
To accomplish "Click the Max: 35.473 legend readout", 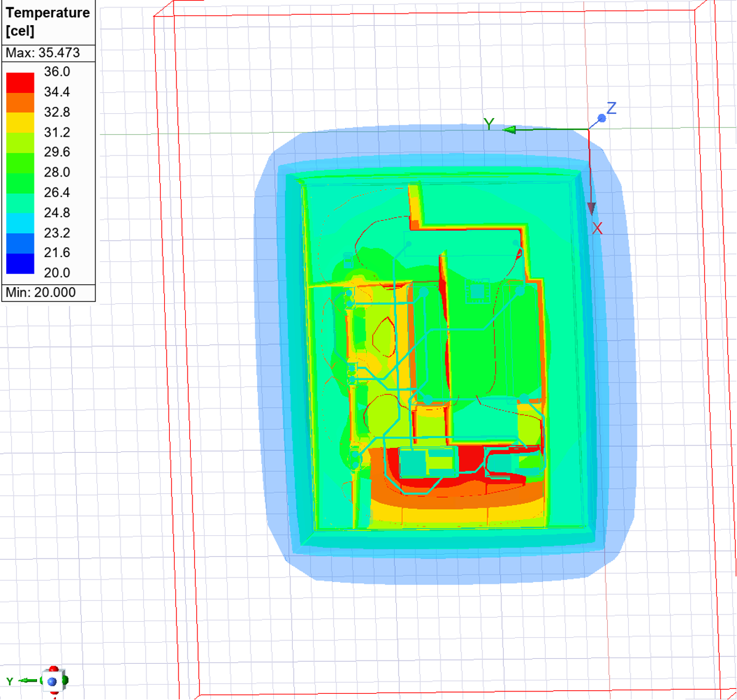I will pyautogui.click(x=42, y=53).
